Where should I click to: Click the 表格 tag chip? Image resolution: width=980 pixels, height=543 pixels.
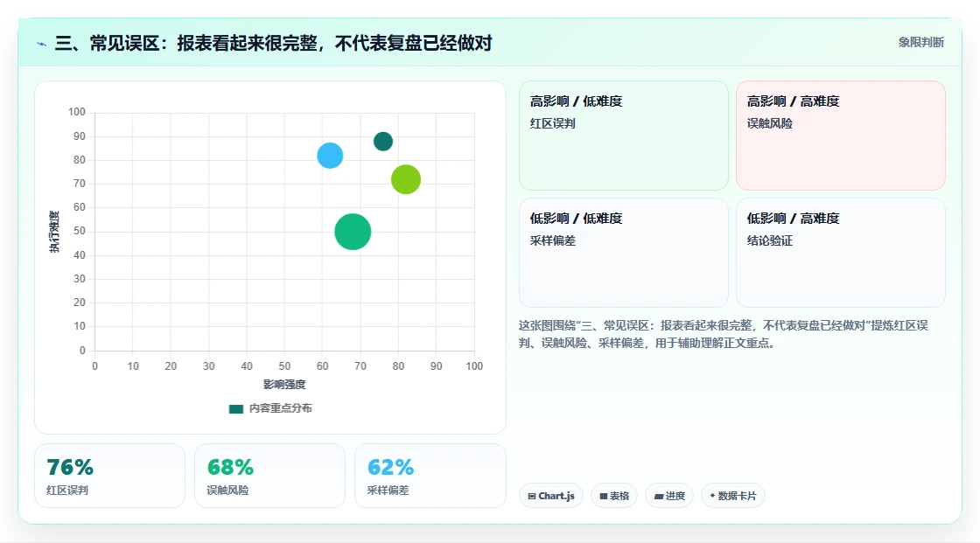point(614,496)
